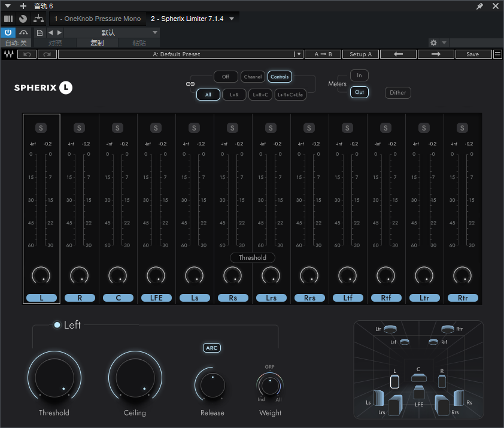Image resolution: width=504 pixels, height=428 pixels.
Task: Open dropdown next to settings gear
Action: pos(444,43)
